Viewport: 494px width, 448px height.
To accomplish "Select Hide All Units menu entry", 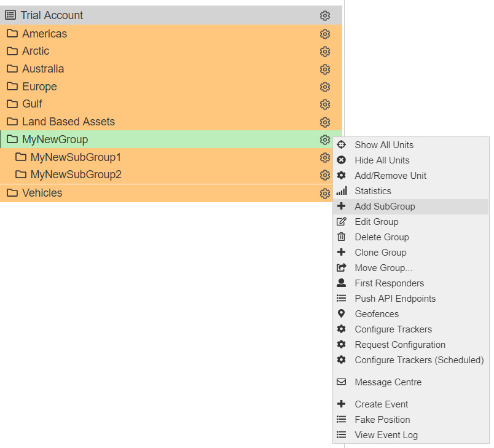I will 411,160.
